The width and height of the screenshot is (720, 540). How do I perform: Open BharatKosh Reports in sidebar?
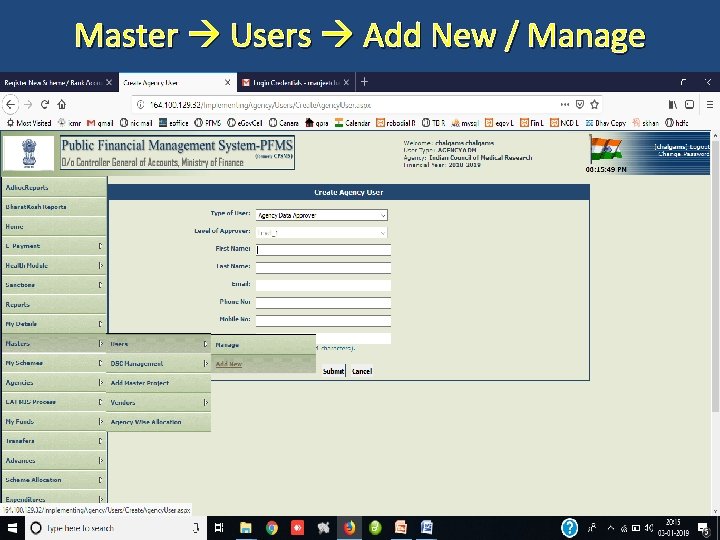tap(54, 207)
